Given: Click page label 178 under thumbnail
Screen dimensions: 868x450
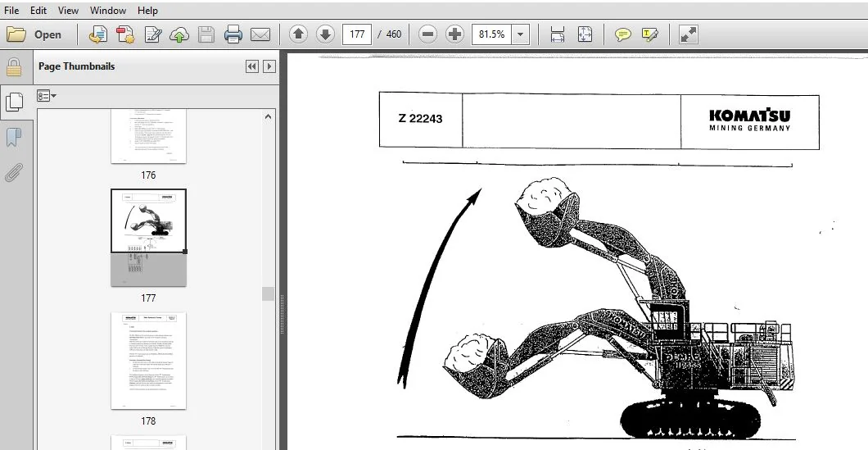Looking at the screenshot, I should (x=148, y=421).
